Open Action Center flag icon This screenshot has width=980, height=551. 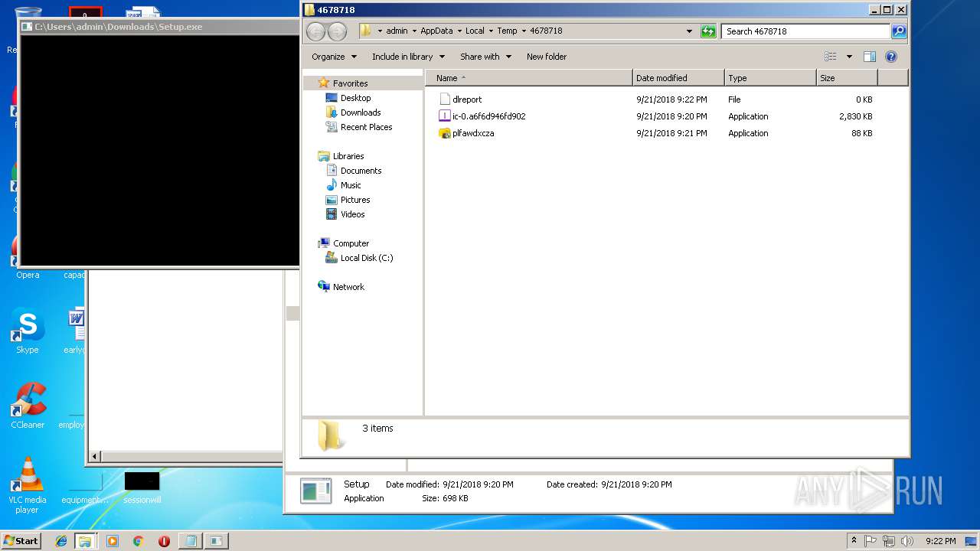coord(871,541)
